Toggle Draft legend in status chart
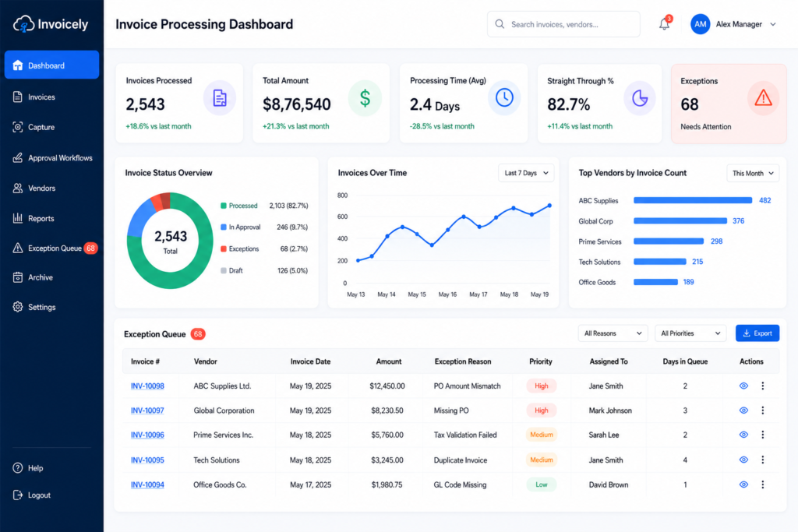The height and width of the screenshot is (532, 798). click(231, 270)
